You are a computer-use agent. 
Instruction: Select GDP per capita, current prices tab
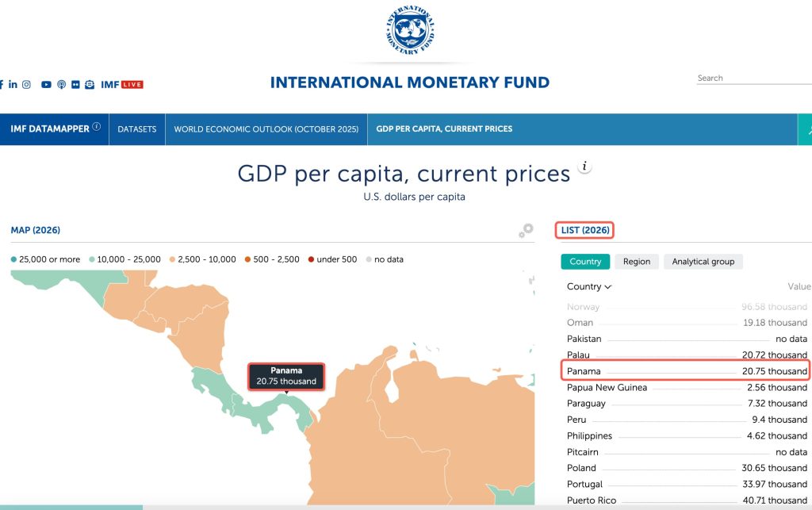(x=444, y=129)
